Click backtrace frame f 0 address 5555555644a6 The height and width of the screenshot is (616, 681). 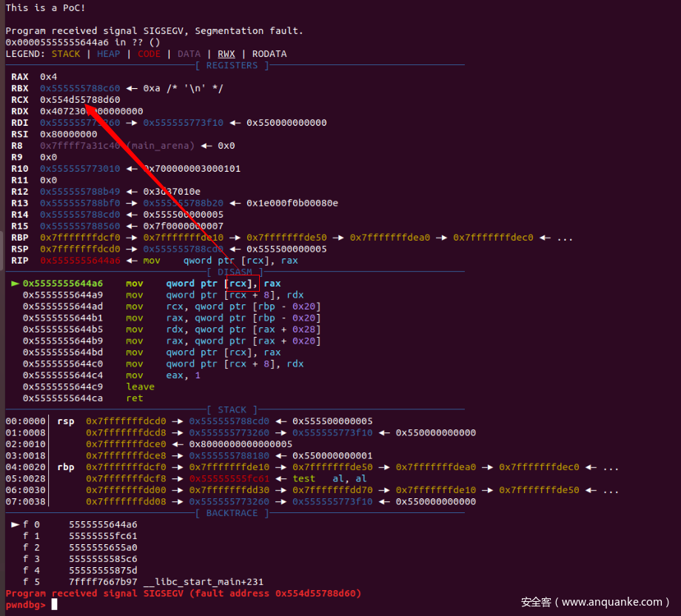103,524
